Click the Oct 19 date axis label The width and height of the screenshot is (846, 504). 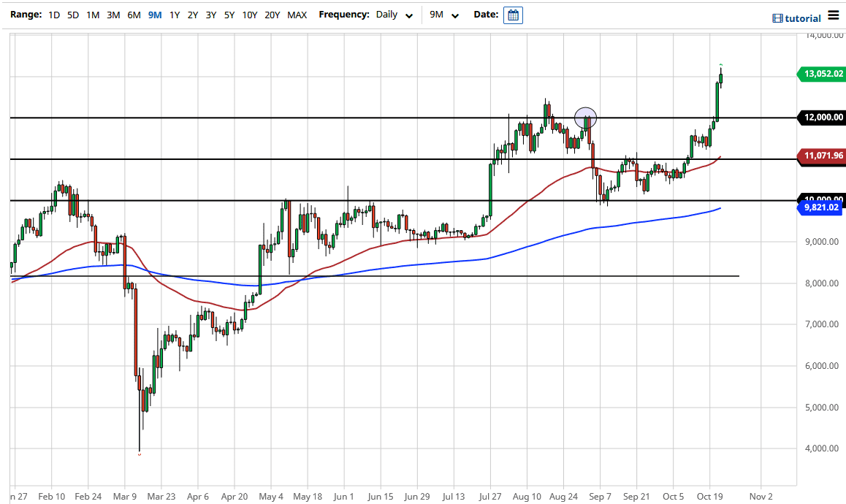(709, 497)
